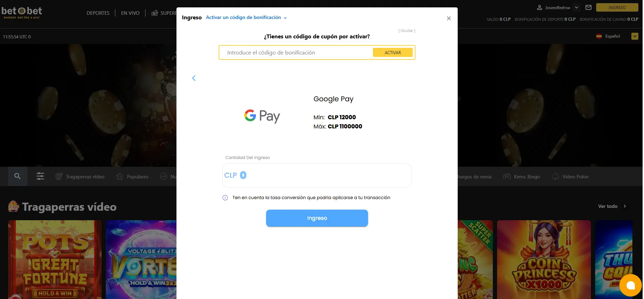Click the betobet logo
Screen dimensions: 644x299
21,13
